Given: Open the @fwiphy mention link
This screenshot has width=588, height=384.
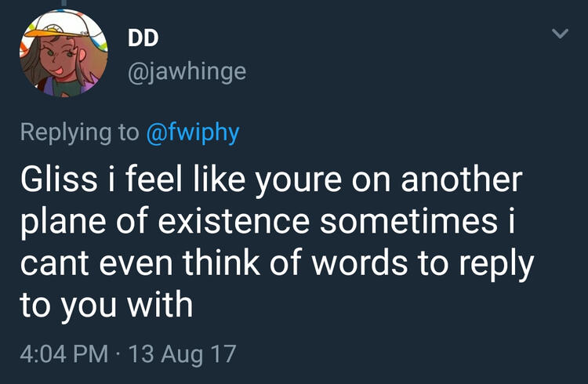Looking at the screenshot, I should (192, 132).
